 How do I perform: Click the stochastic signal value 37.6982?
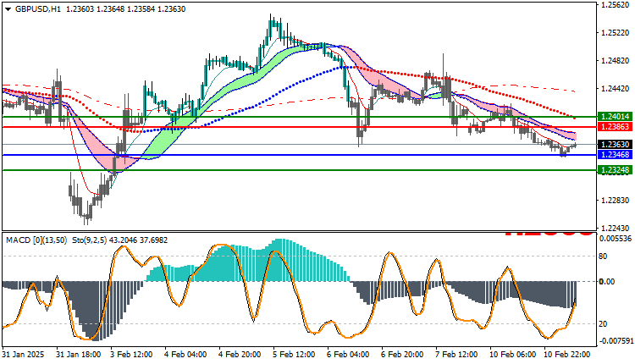[x=153, y=240]
